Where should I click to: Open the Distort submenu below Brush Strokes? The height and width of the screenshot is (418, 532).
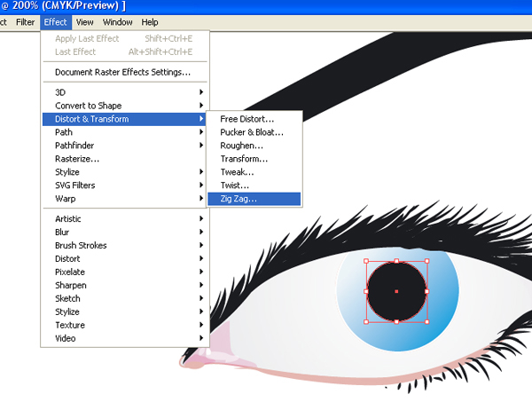125,258
